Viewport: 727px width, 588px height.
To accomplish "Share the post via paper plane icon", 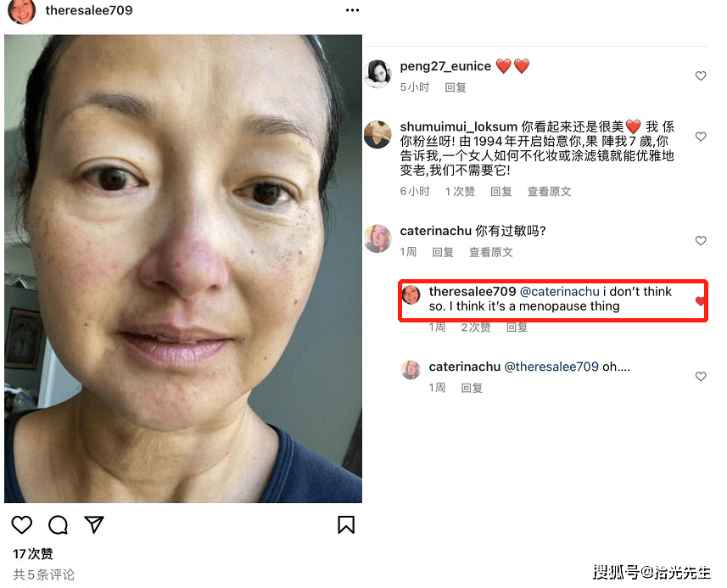I will [x=94, y=524].
